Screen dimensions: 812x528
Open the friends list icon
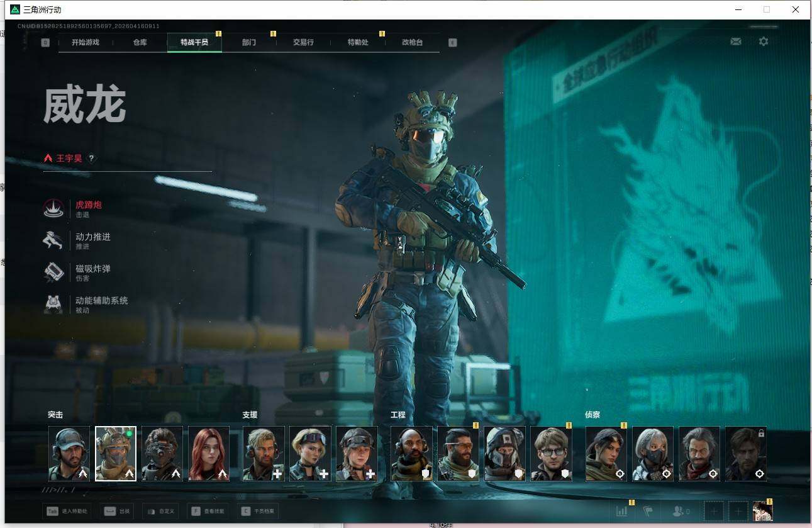pyautogui.click(x=681, y=511)
